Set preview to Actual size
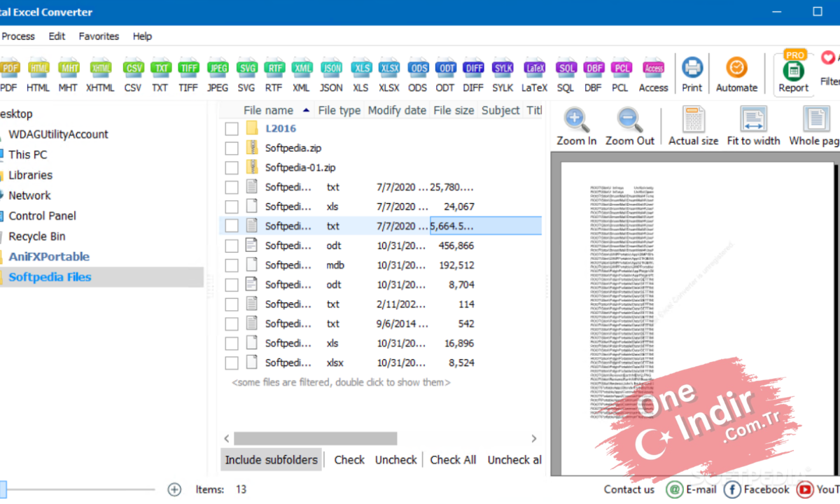 [694, 127]
